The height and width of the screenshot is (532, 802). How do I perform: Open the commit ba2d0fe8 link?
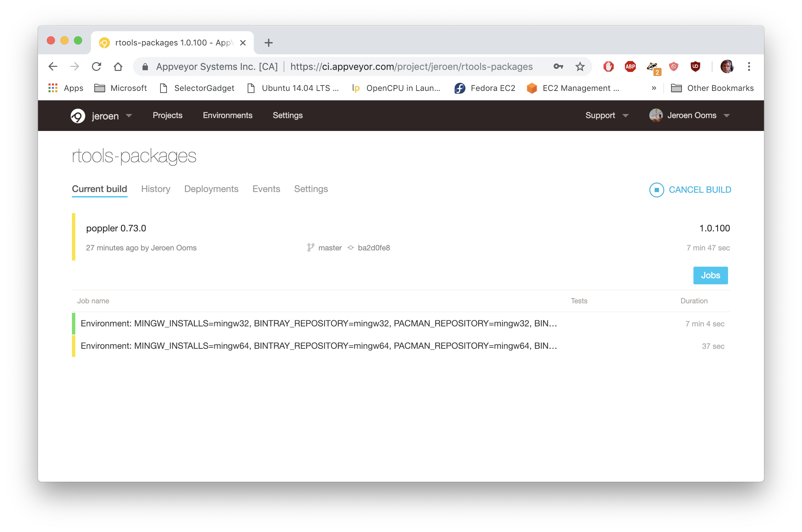374,248
